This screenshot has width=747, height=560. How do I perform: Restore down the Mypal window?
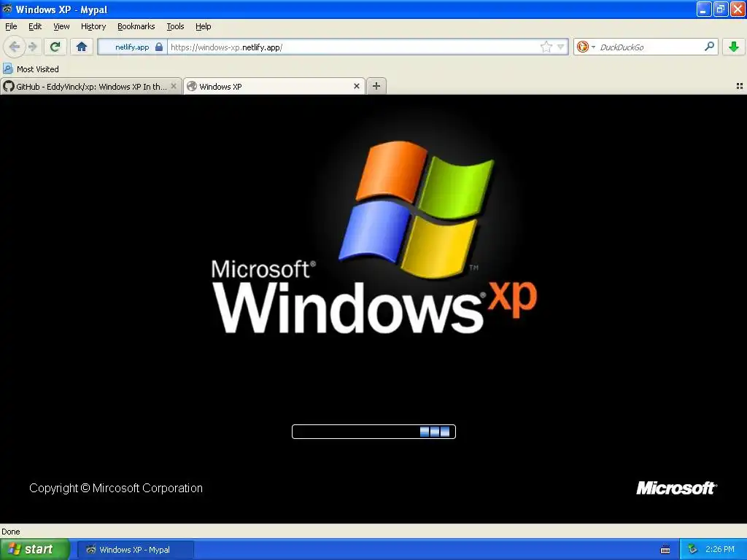coord(721,9)
